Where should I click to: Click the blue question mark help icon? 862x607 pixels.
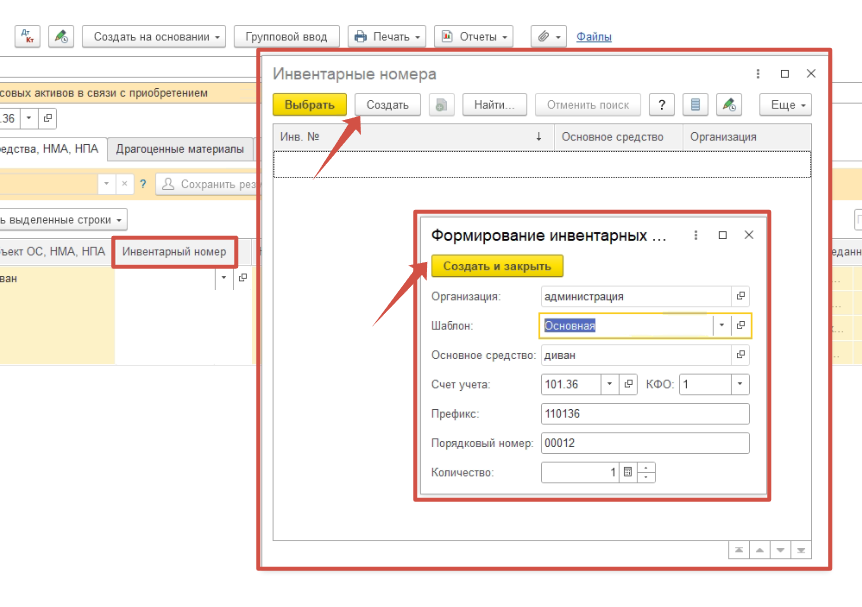[x=143, y=184]
